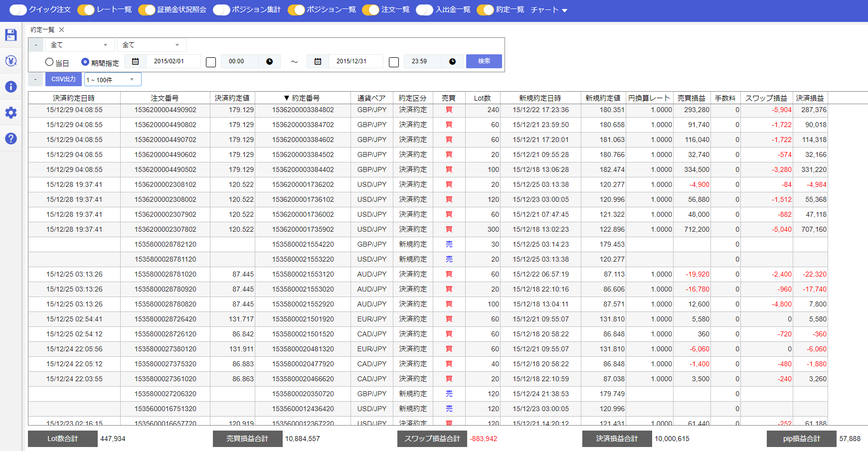Click the 23:59 end time field
The width and height of the screenshot is (868, 451).
(422, 61)
